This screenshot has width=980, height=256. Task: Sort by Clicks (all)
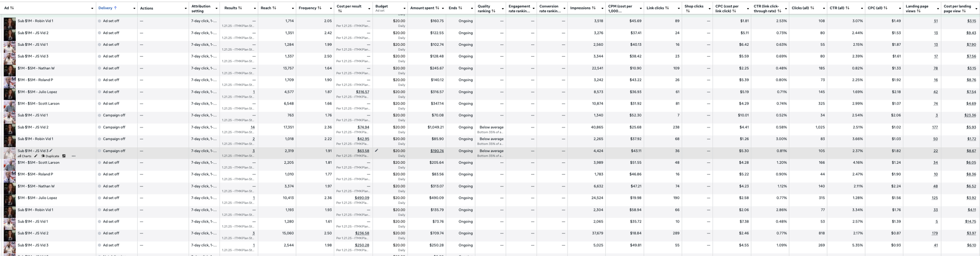[x=812, y=8]
